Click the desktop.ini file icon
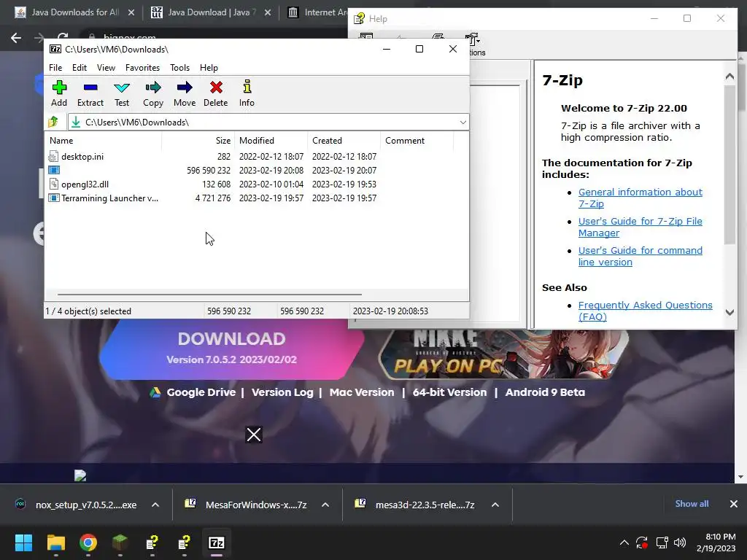Screen dimensions: 747x560 (54, 157)
